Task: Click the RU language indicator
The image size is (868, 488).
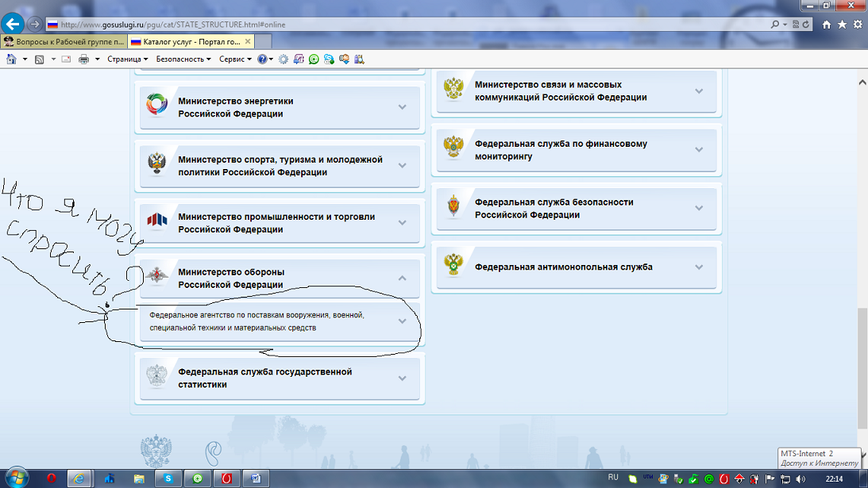Action: coord(613,478)
